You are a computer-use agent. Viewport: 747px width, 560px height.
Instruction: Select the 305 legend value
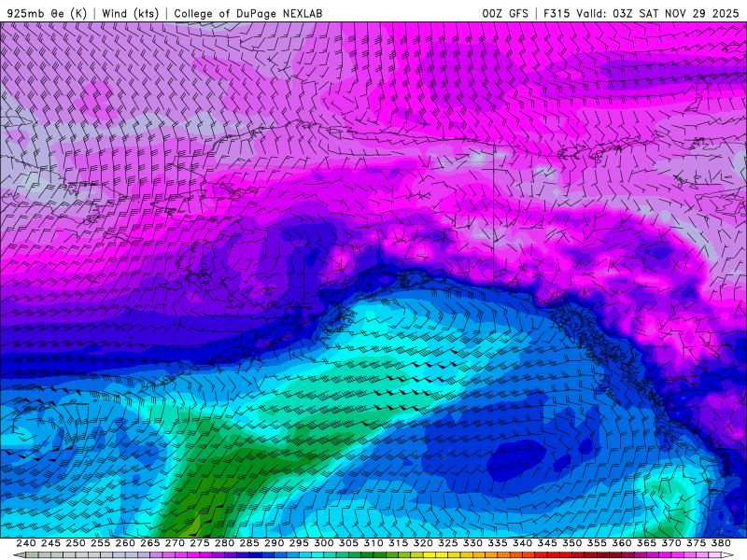348,543
